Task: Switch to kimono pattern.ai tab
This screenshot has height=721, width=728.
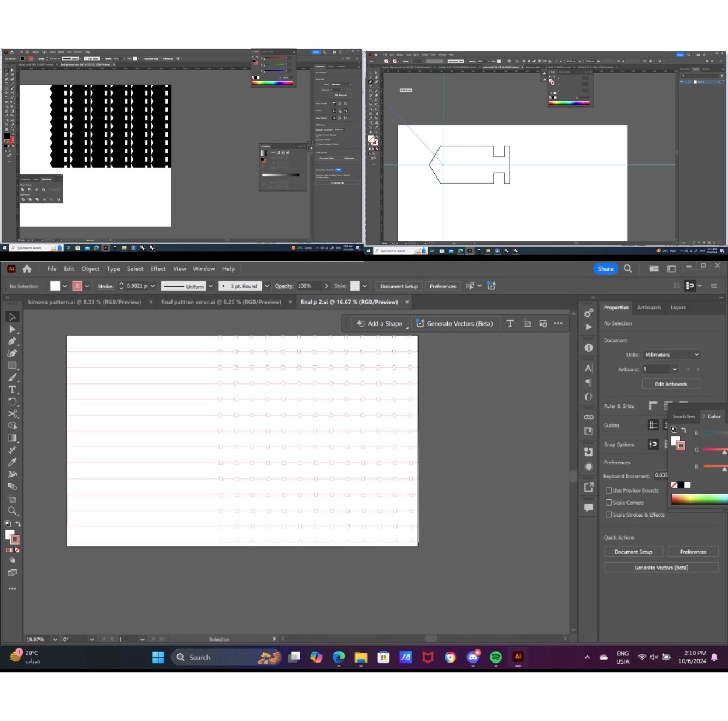Action: pyautogui.click(x=85, y=302)
